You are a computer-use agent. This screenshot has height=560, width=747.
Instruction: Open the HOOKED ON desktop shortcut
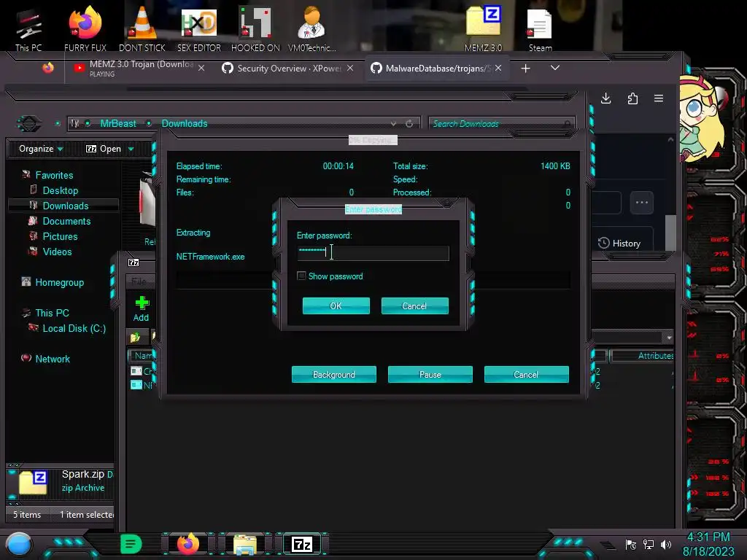tap(255, 29)
